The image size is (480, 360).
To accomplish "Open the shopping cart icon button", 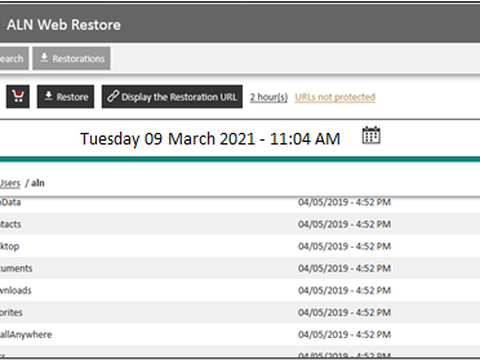I will click(x=18, y=97).
